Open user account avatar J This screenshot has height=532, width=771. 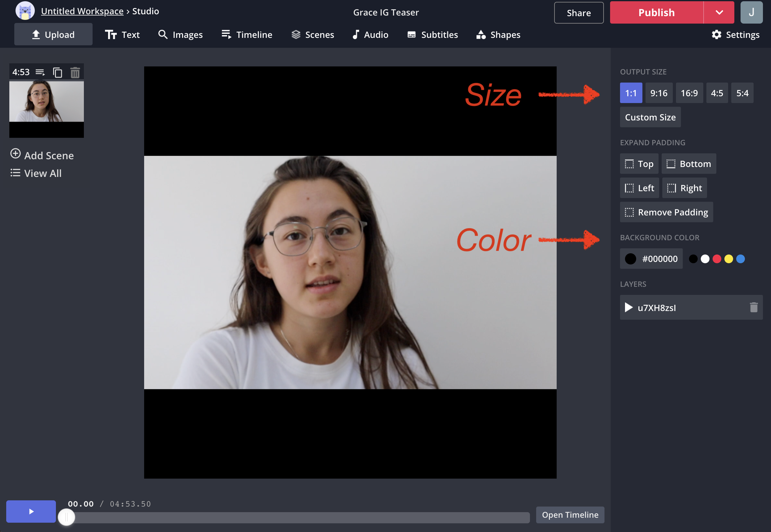tap(751, 12)
